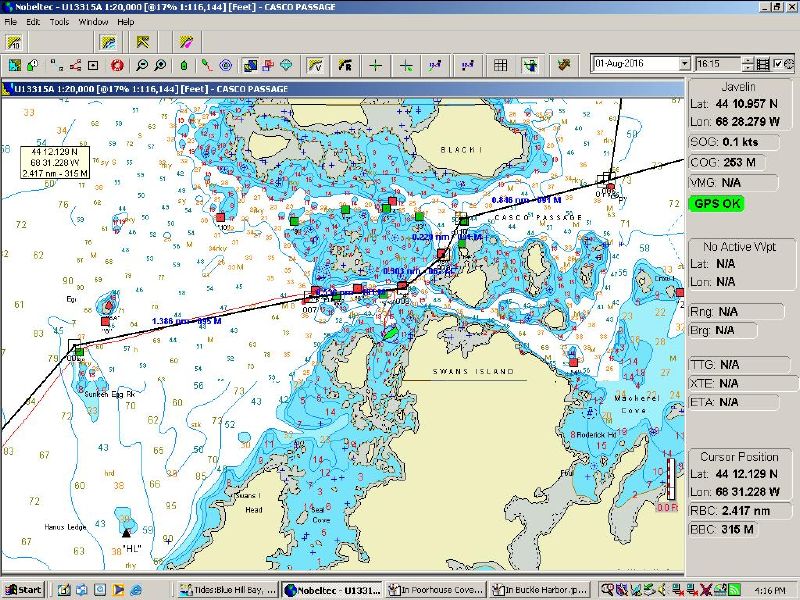Open the File menu
Screen dimensions: 800x600
point(11,21)
